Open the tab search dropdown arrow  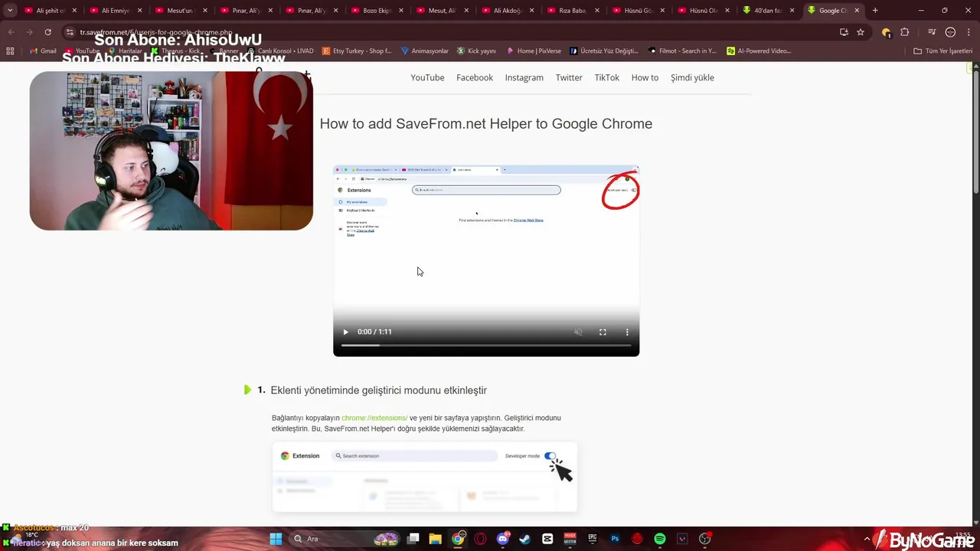(x=10, y=11)
